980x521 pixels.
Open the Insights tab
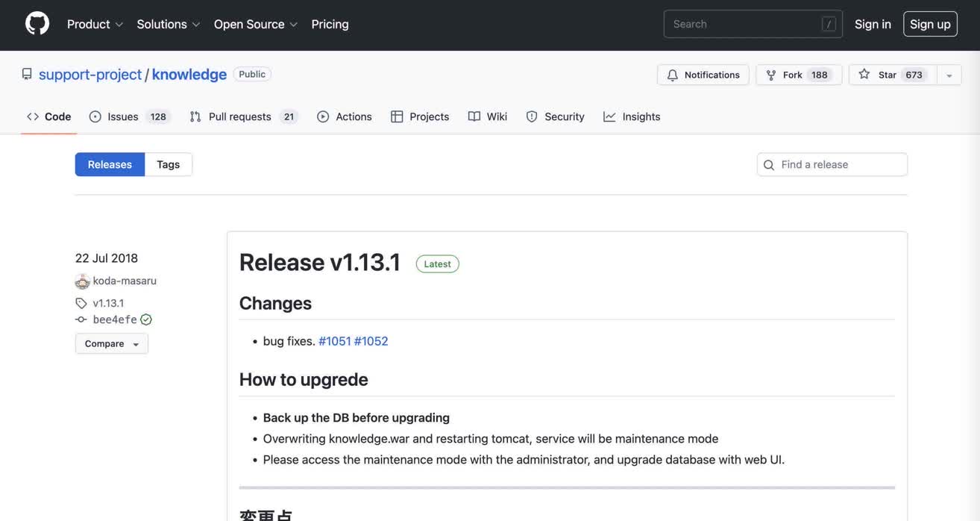click(632, 116)
